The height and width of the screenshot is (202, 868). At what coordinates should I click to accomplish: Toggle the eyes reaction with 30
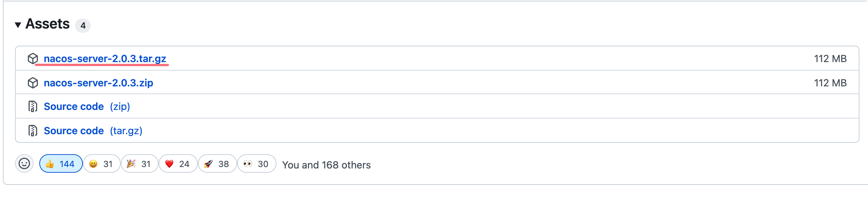[256, 164]
